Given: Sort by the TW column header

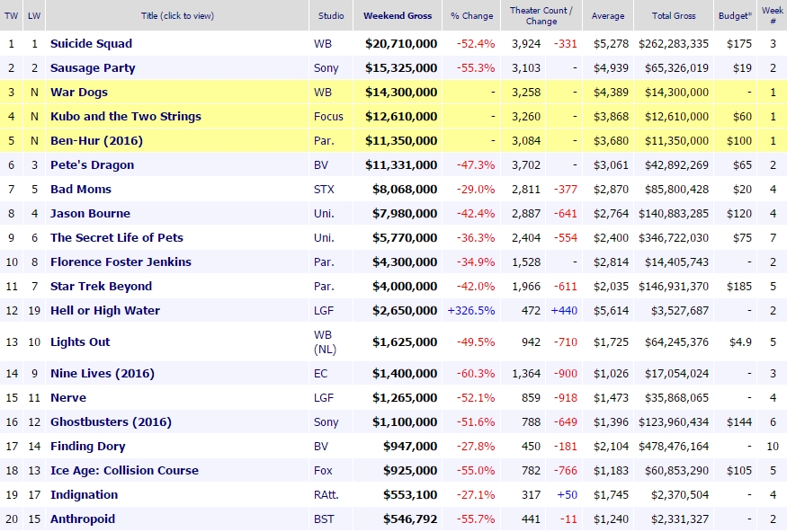Looking at the screenshot, I should click(11, 15).
